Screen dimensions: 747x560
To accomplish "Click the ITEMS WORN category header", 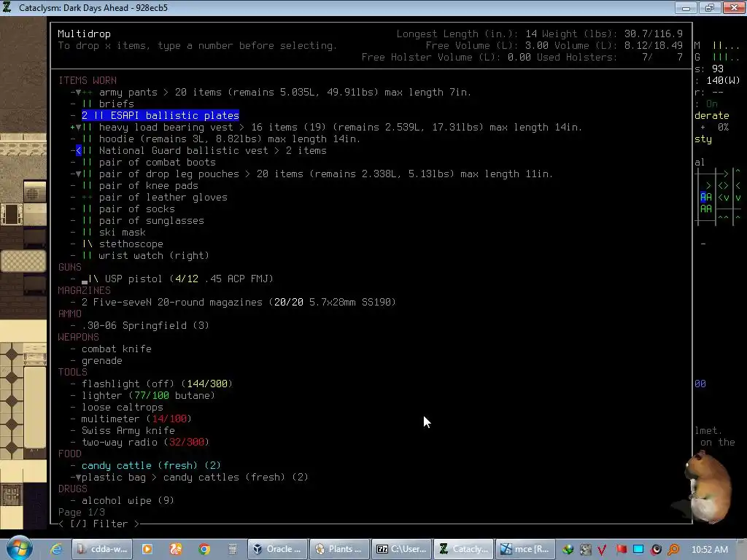I will (x=88, y=80).
